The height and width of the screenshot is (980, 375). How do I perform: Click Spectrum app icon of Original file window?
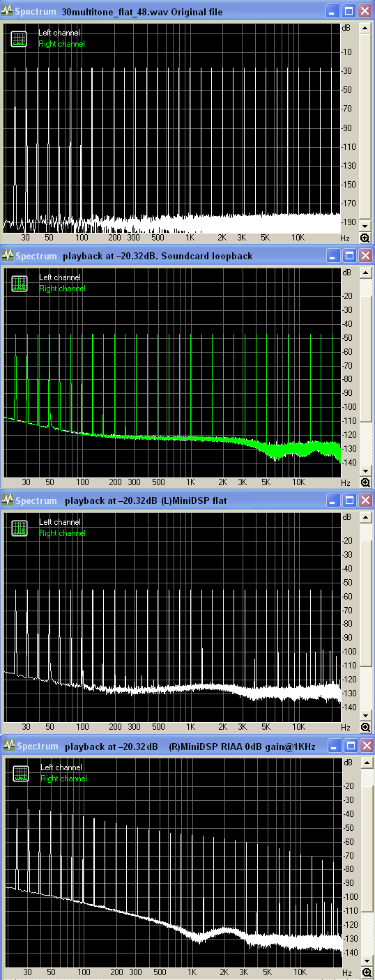click(x=8, y=11)
